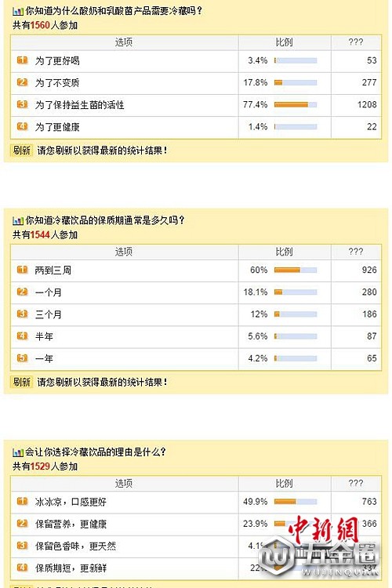Screen dimensions: 392x588
Task: Click number 1 badge next to 为了更好喝
Action: tap(23, 60)
